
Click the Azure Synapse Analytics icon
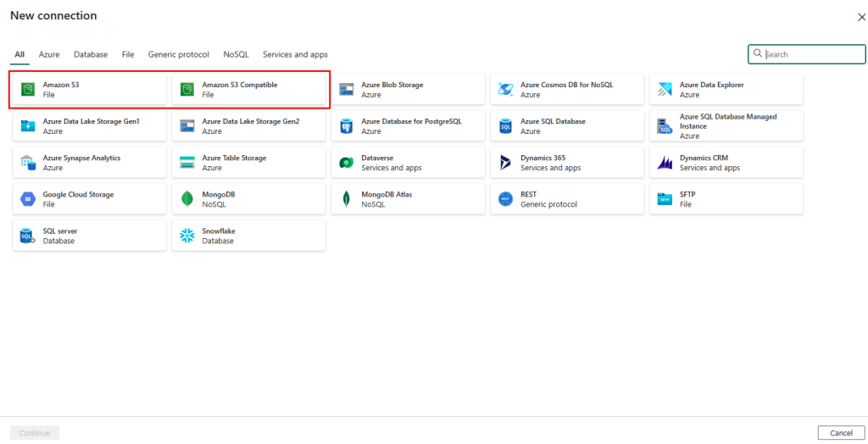coord(28,162)
